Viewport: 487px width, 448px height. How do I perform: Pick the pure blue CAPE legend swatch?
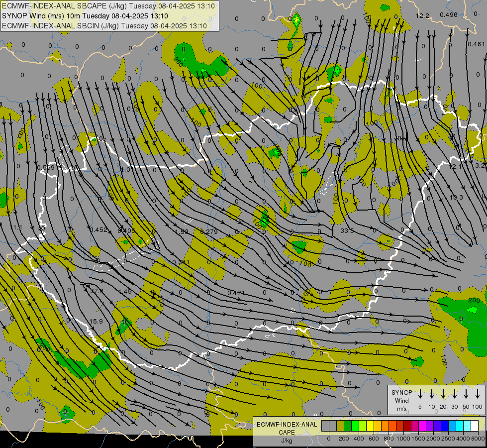(x=445, y=426)
